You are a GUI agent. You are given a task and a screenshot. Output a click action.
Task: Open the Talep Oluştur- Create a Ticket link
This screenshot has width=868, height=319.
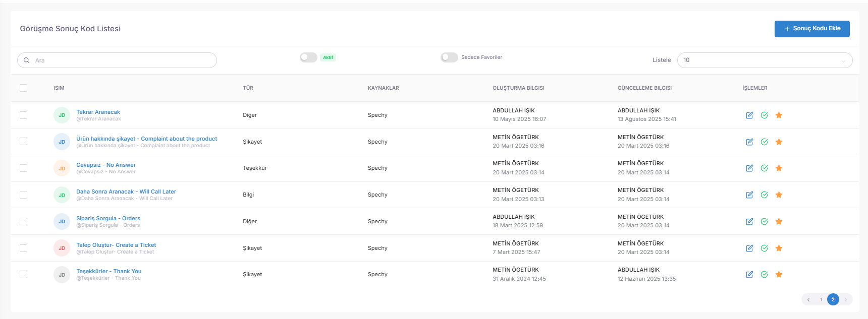pyautogui.click(x=116, y=245)
